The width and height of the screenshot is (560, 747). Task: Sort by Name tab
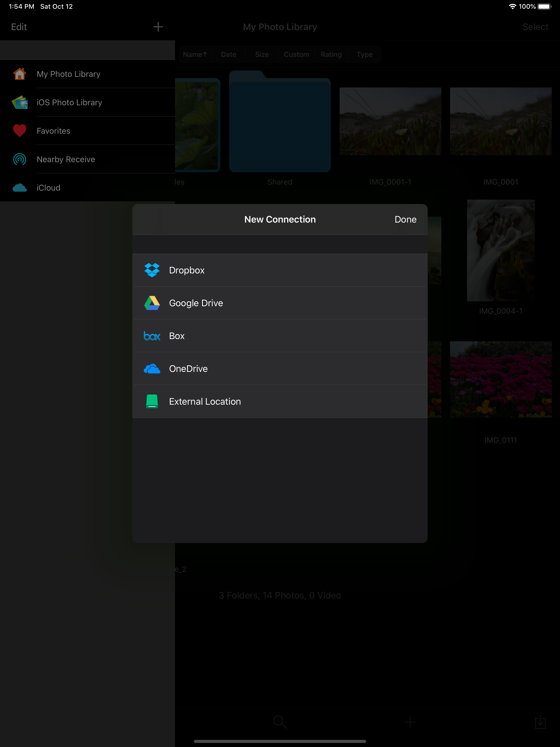point(195,54)
